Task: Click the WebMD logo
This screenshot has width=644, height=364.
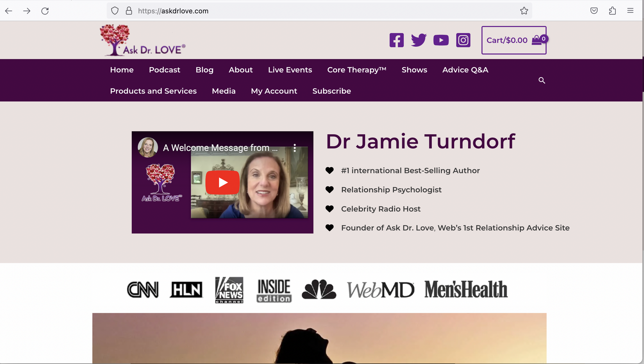Action: tap(381, 290)
